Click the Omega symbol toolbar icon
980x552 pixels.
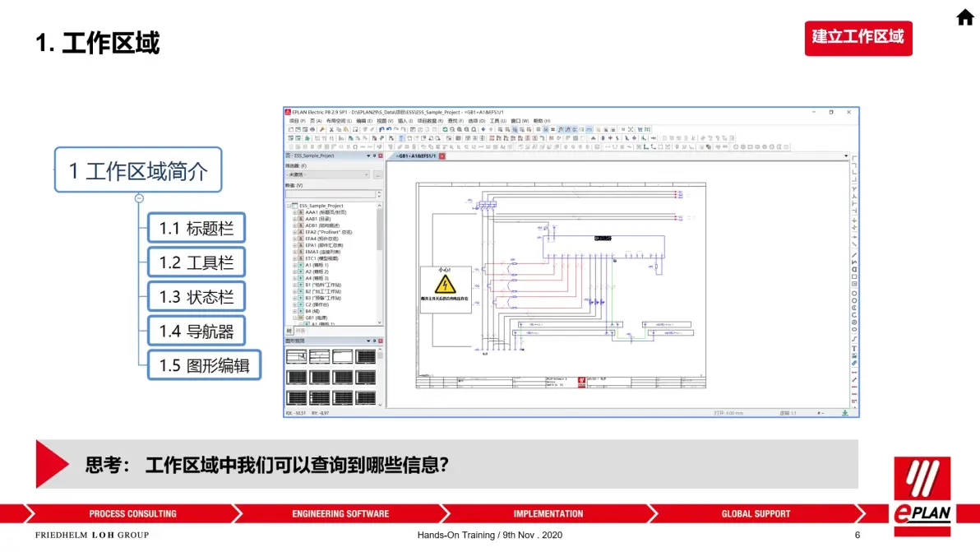pyautogui.click(x=355, y=147)
